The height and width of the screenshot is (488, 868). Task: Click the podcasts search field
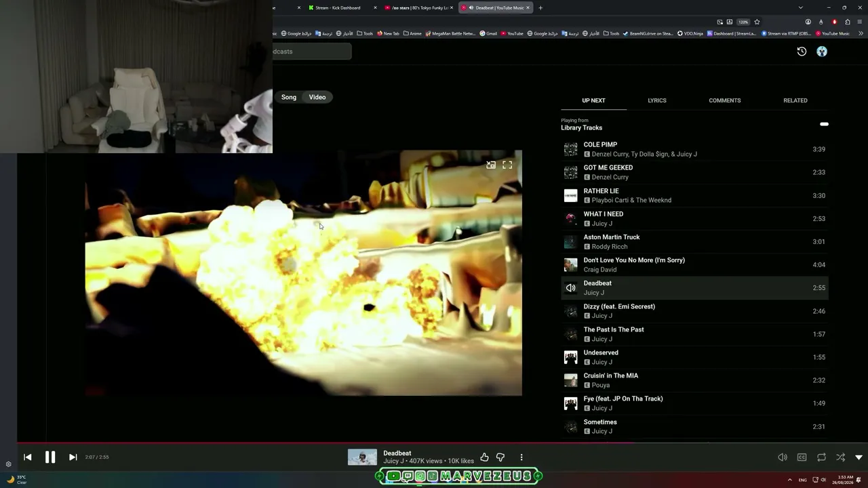pyautogui.click(x=312, y=52)
